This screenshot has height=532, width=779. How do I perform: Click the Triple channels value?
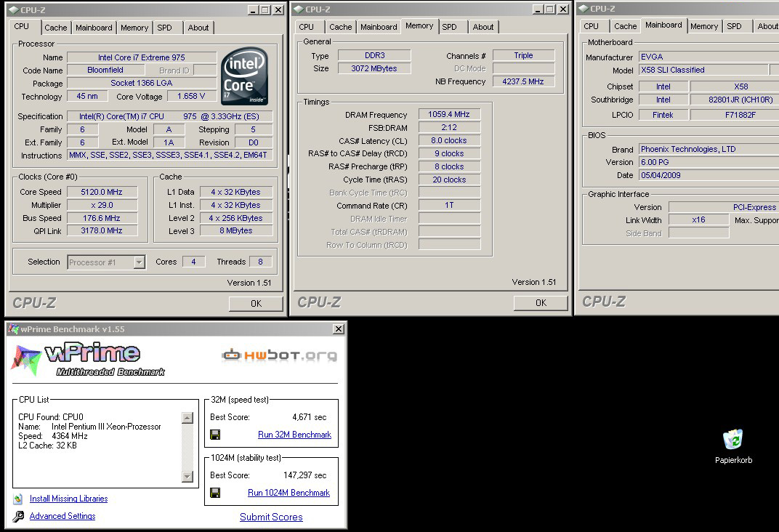coord(523,55)
